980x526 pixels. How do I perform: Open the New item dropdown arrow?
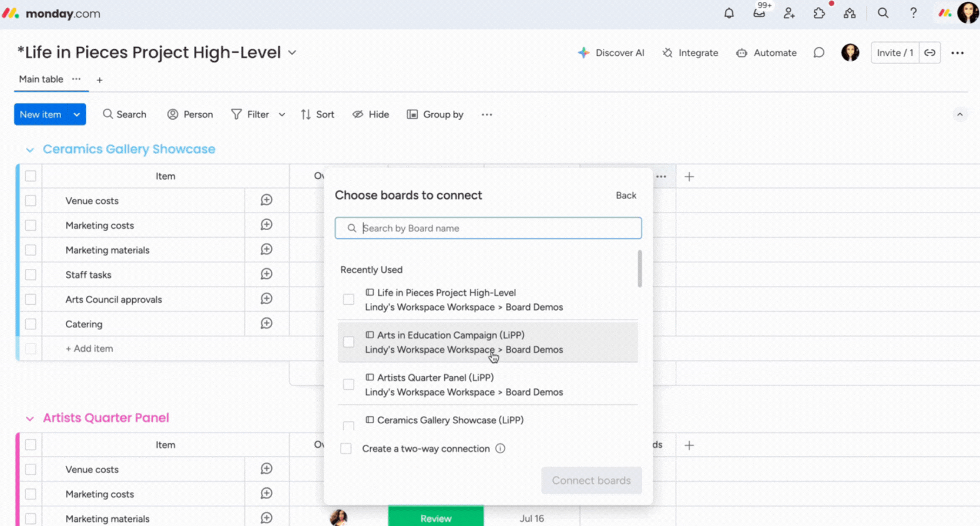(77, 114)
